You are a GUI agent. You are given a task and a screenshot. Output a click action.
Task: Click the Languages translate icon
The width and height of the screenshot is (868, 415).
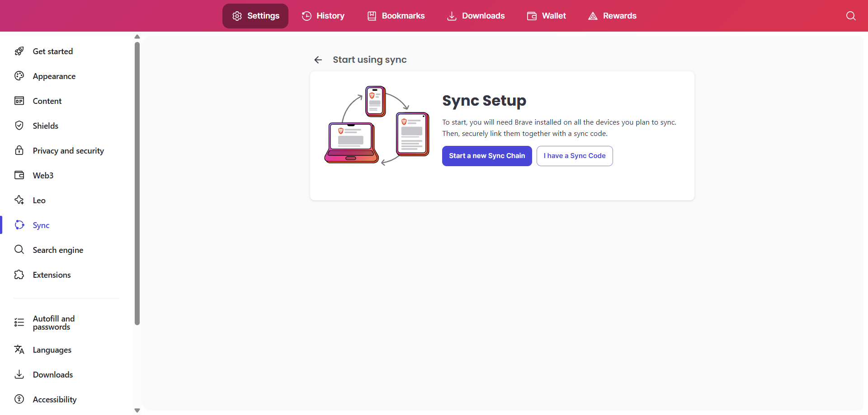click(19, 350)
